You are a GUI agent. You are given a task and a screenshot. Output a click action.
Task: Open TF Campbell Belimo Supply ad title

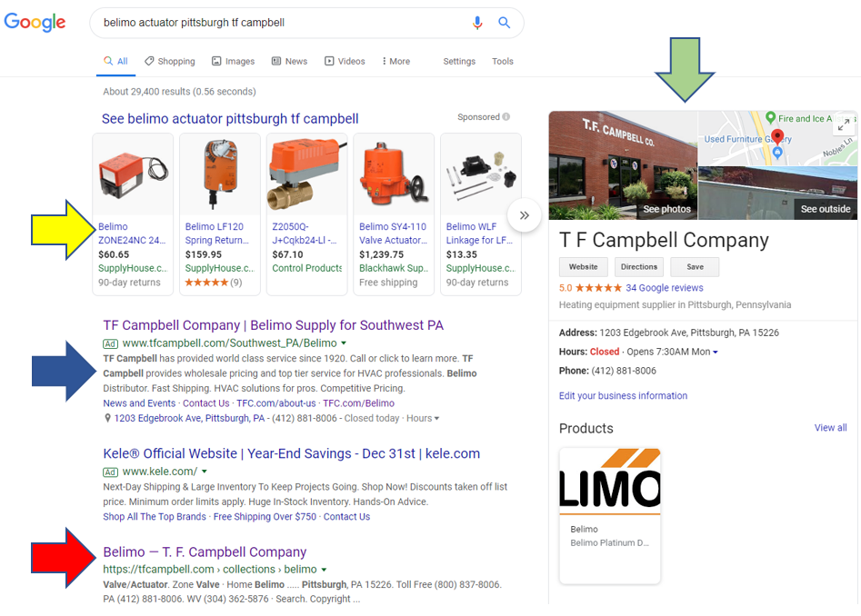[x=274, y=325]
